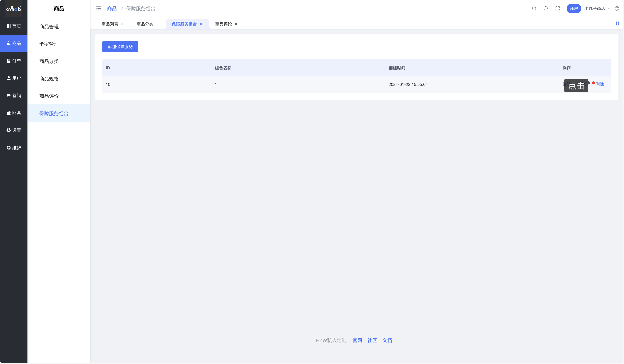The image size is (624, 364).
Task: Switch to the 商品分类 tab
Action: [145, 24]
